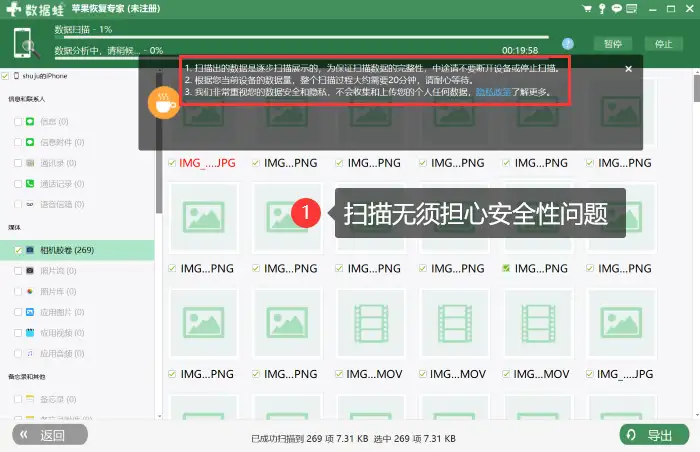Viewport: 700px width, 452px height.
Task: Select the 通讯录 (0) category
Action: point(77,163)
